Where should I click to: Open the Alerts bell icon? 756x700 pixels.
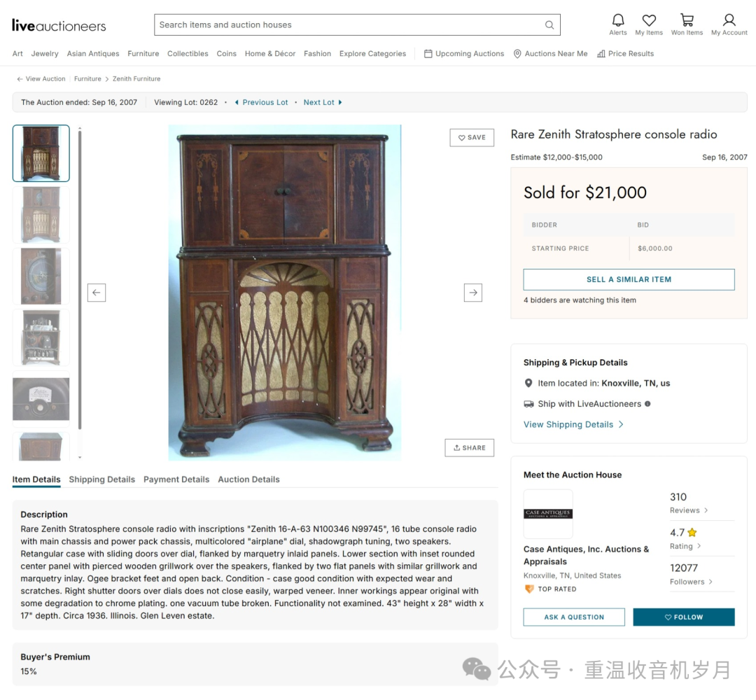click(617, 20)
